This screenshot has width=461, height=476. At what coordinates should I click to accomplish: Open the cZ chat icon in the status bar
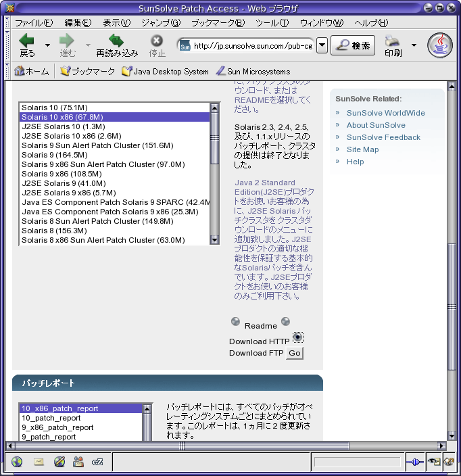(97, 462)
